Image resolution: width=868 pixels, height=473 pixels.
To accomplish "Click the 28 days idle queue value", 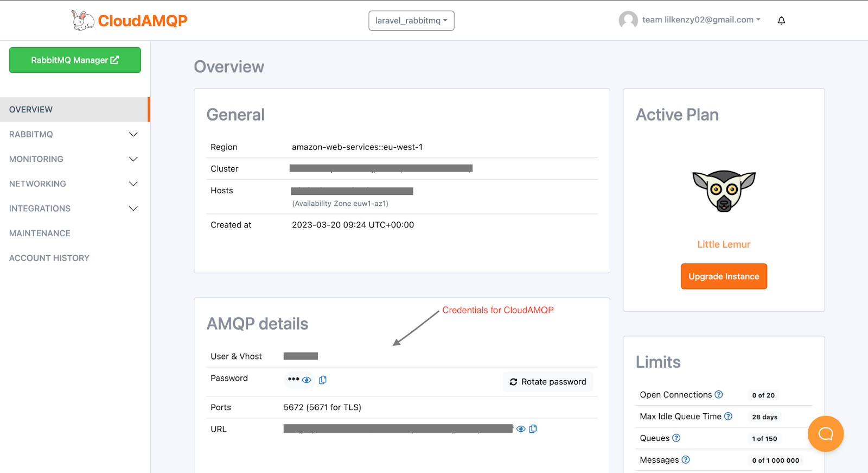I will 764,417.
